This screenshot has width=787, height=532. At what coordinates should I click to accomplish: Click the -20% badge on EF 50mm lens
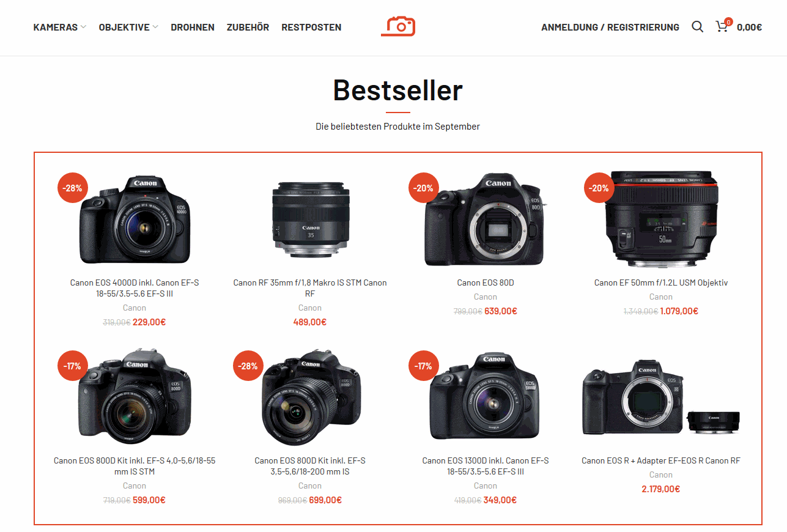(599, 188)
